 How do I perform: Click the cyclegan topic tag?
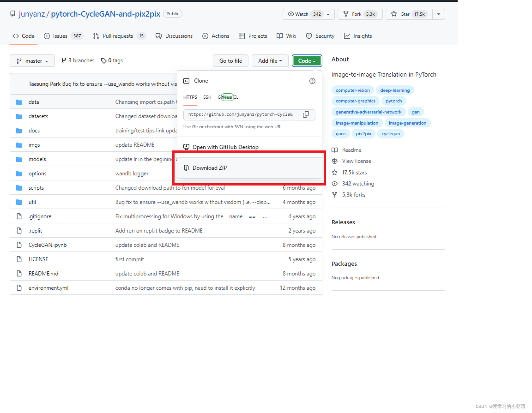tap(391, 134)
